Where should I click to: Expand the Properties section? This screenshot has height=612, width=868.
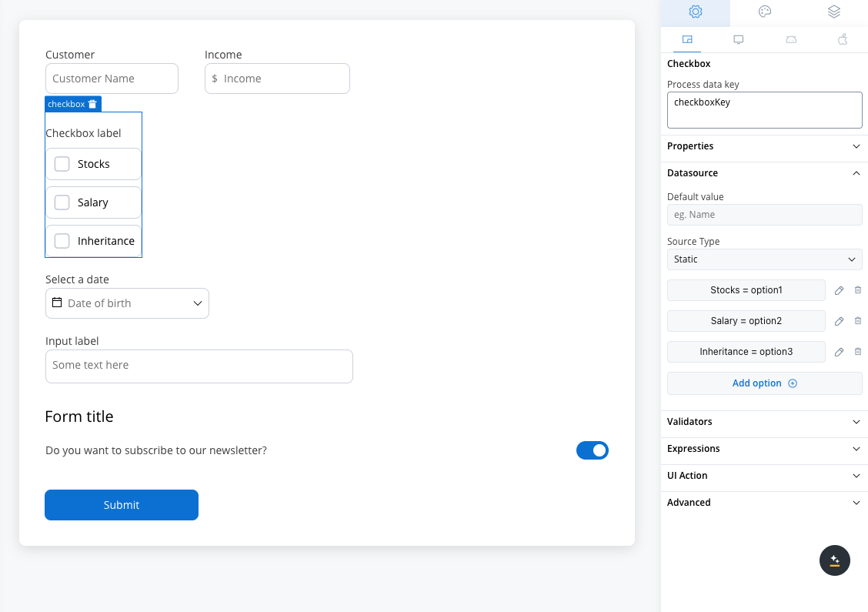(x=764, y=146)
